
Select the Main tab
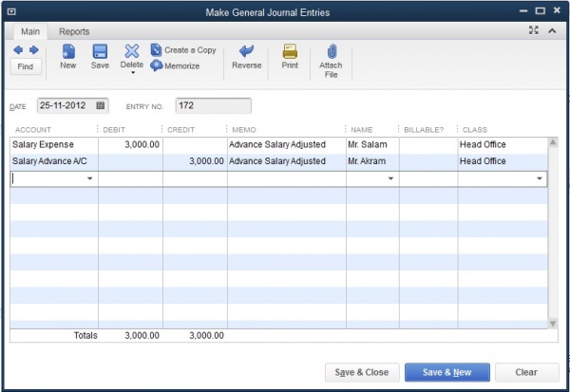tap(31, 31)
